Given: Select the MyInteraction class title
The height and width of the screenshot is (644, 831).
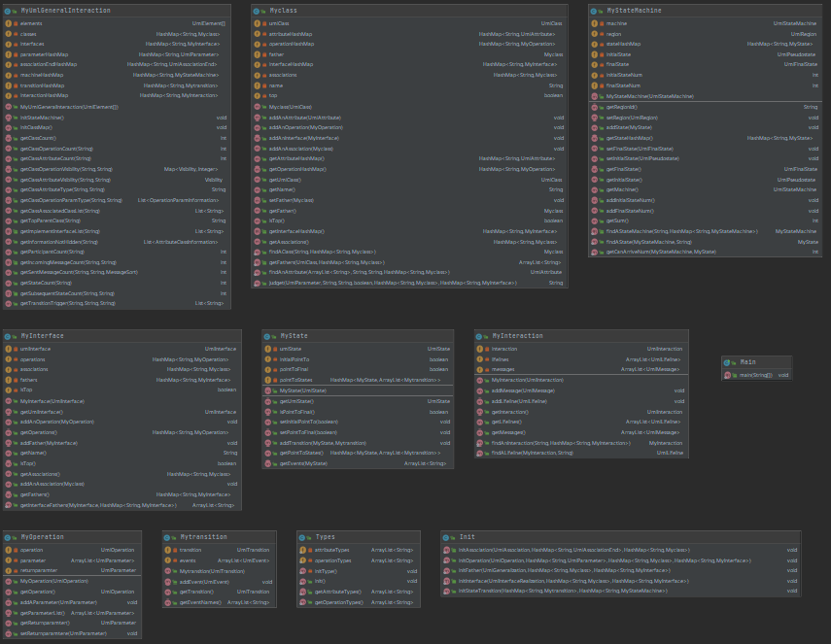Looking at the screenshot, I should click(x=517, y=336).
